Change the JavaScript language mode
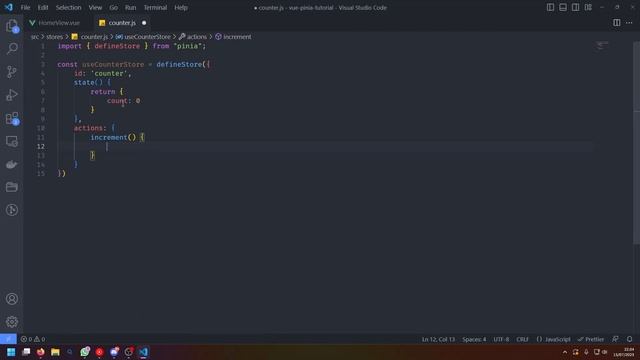Image resolution: width=640 pixels, height=360 pixels. click(553, 339)
